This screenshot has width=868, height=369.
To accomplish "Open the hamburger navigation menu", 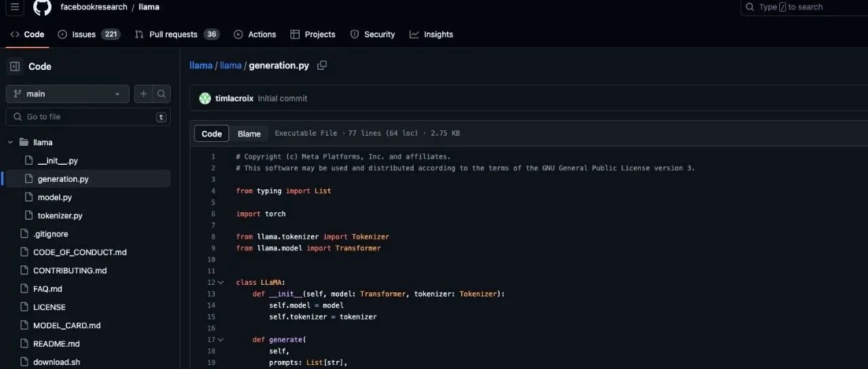I will [x=15, y=7].
